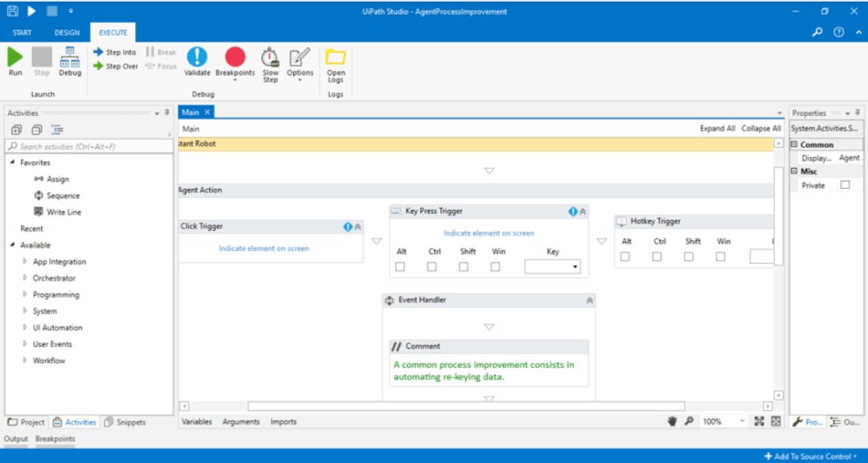Open Output panel at bottom

[x=15, y=439]
